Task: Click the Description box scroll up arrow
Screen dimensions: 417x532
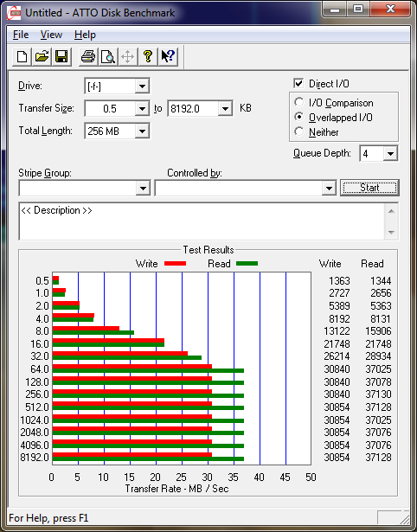Action: coord(391,211)
